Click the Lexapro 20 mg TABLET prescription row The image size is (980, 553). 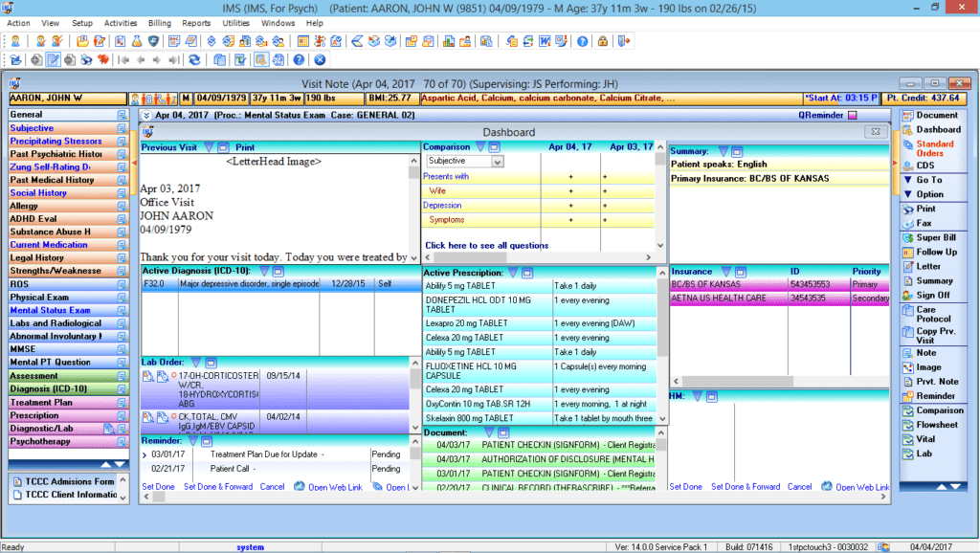[540, 323]
